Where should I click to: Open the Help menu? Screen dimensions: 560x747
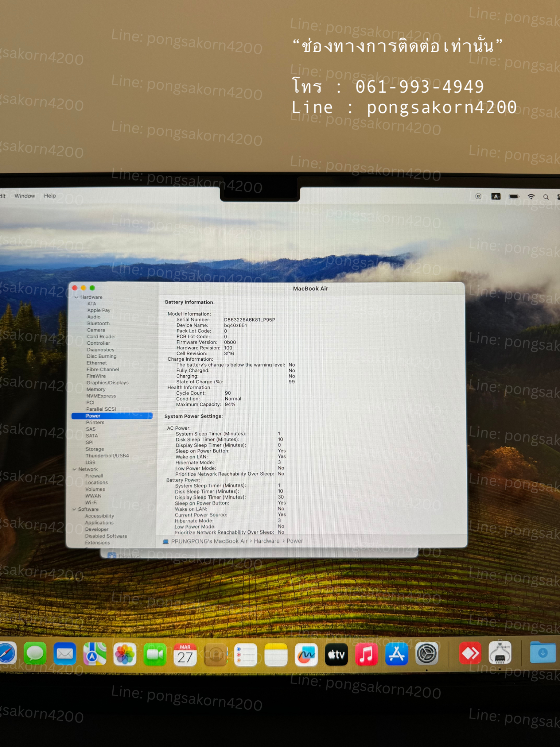point(50,196)
